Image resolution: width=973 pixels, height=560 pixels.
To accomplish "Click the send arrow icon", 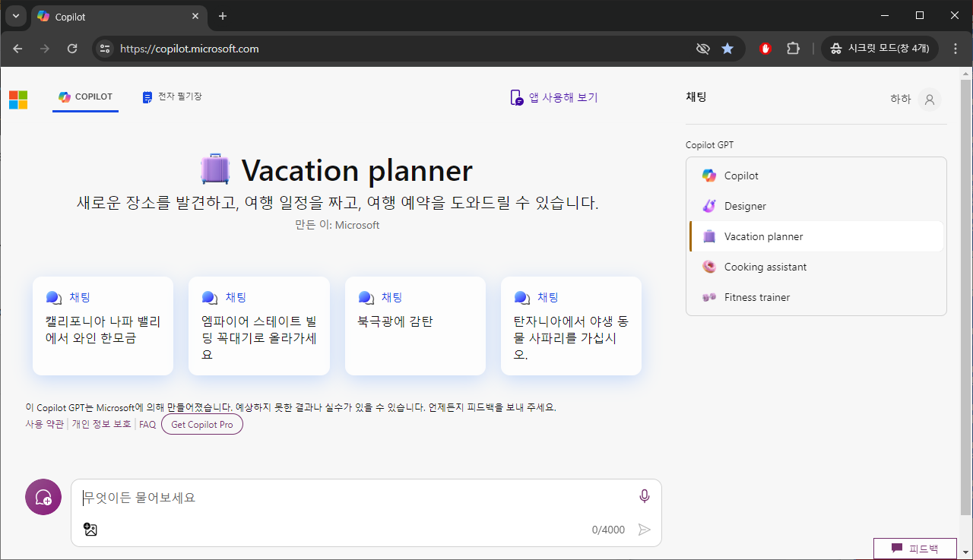I will pos(645,530).
